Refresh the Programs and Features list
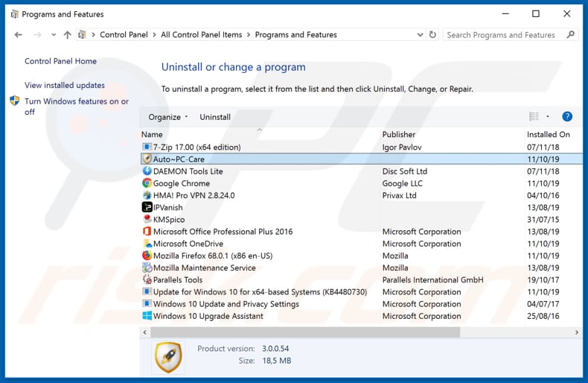The width and height of the screenshot is (588, 383). (432, 35)
